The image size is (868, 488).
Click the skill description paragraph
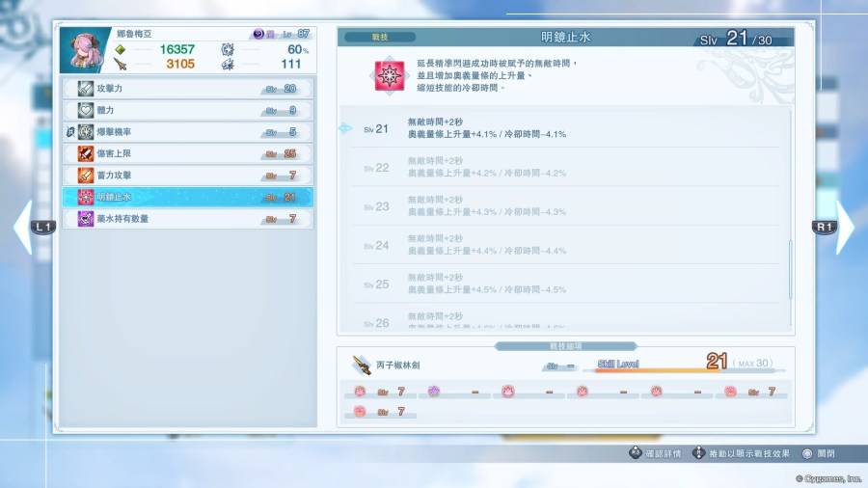[497, 76]
